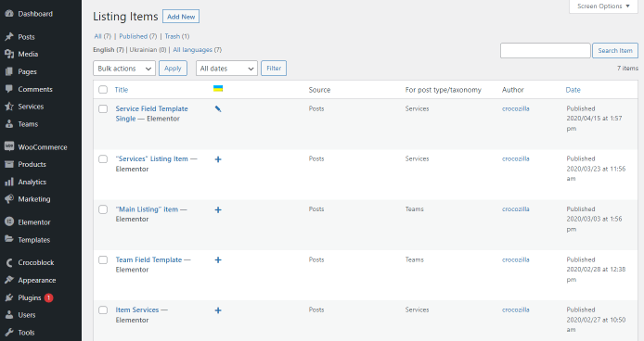Viewport: 644px width, 341px height.
Task: Click the Appearance paintbrush icon
Action: pos(9,280)
